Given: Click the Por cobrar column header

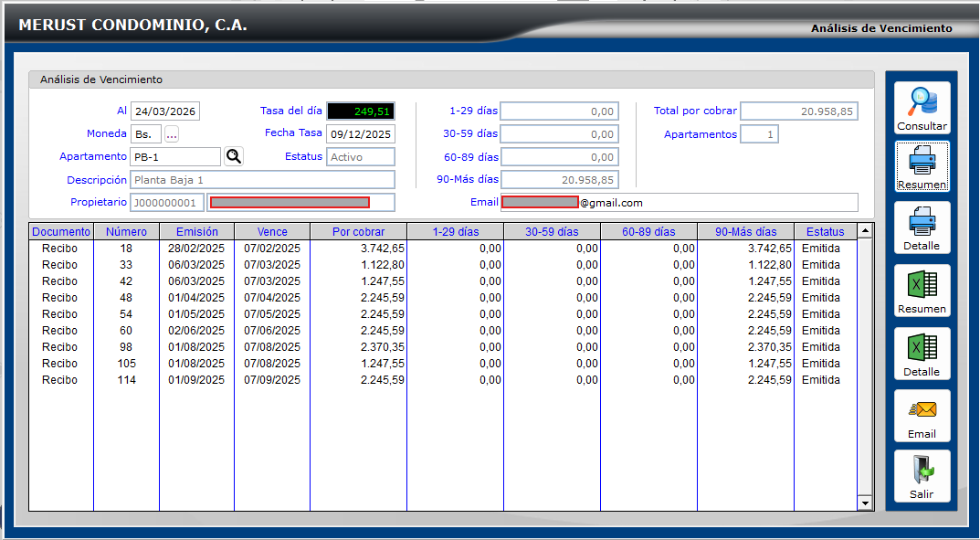Looking at the screenshot, I should pos(358,232).
